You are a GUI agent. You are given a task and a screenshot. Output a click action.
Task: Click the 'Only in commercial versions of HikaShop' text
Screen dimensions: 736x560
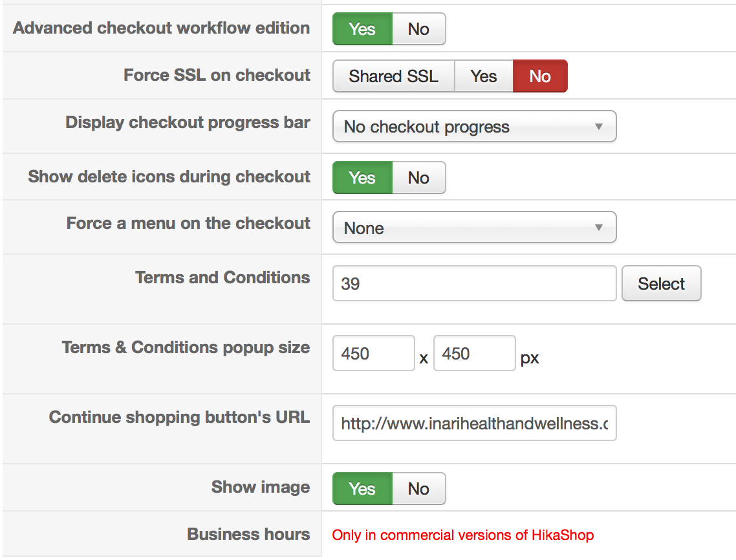tap(462, 535)
